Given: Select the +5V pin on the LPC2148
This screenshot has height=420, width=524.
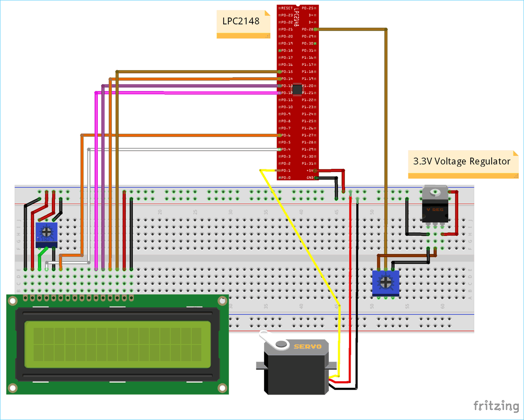Looking at the screenshot, I should point(311,170).
